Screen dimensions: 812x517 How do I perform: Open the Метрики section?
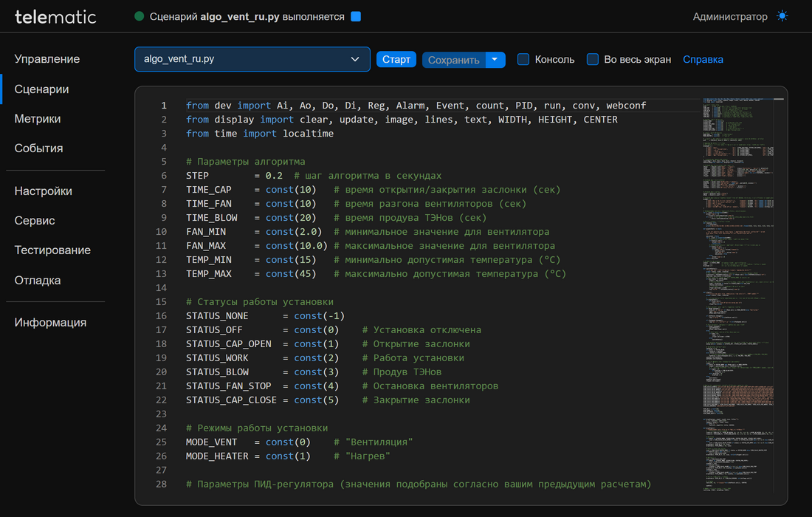coord(38,119)
